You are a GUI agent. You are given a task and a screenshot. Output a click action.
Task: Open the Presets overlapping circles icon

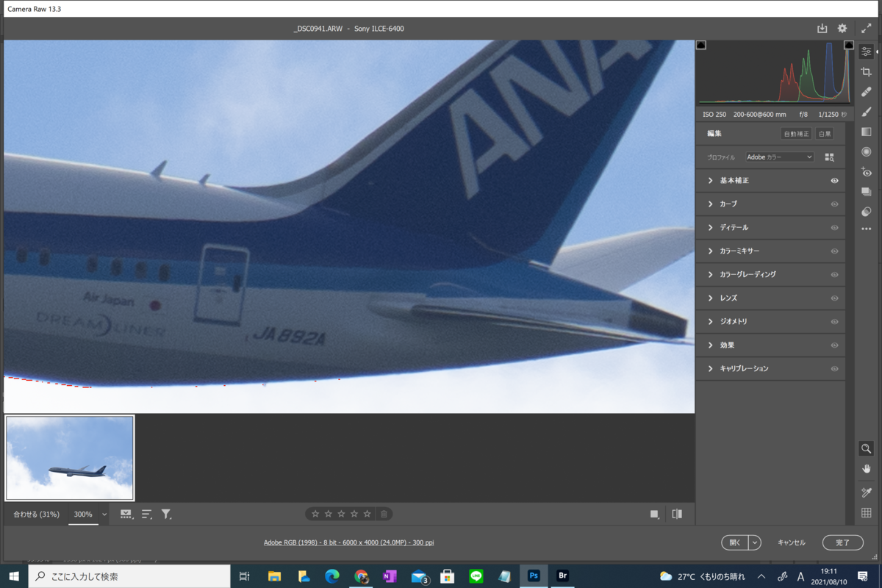[x=867, y=212]
